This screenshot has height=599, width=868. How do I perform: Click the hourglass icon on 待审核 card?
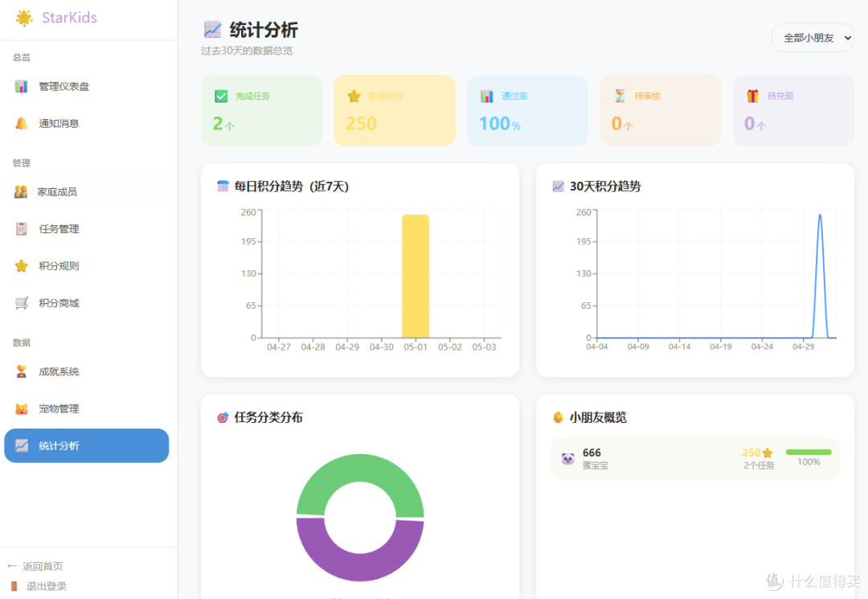(x=620, y=96)
